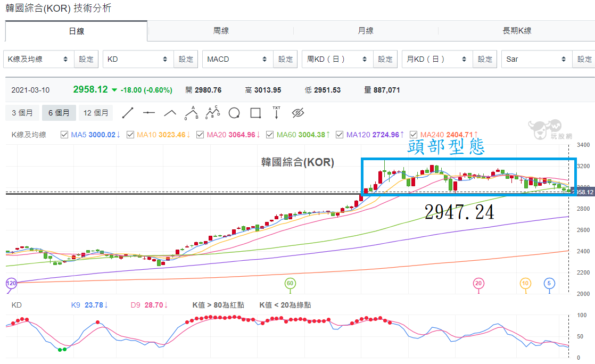Select the angle line drawing tool
Viewport: 595px width, 364px height.
[170, 113]
